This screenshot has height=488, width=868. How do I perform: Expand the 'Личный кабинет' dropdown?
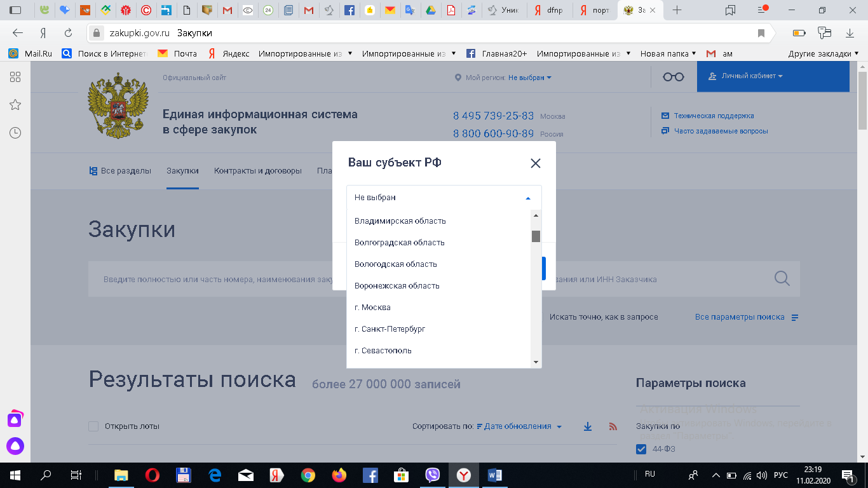tap(752, 76)
